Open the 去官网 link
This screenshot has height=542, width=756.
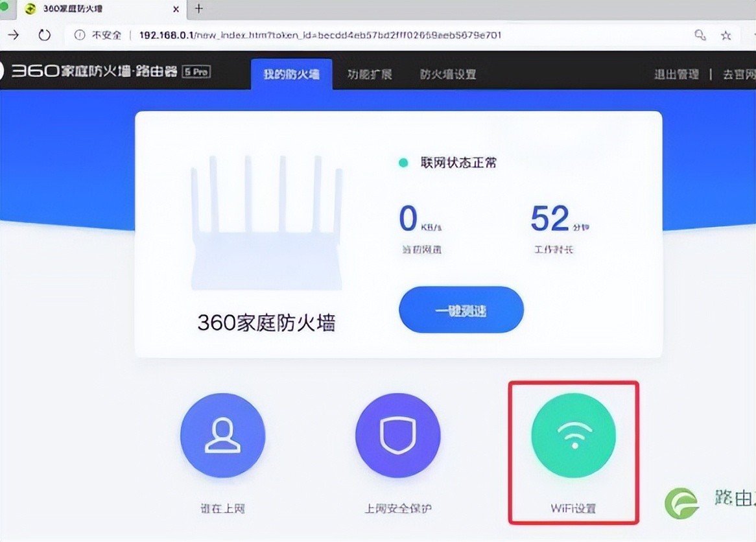pos(738,74)
